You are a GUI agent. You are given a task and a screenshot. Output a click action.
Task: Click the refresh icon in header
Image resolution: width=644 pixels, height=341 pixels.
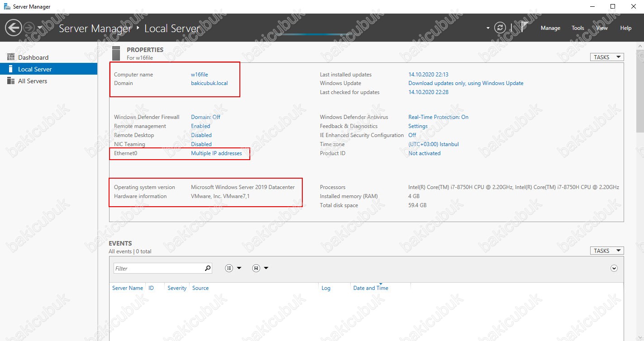500,28
